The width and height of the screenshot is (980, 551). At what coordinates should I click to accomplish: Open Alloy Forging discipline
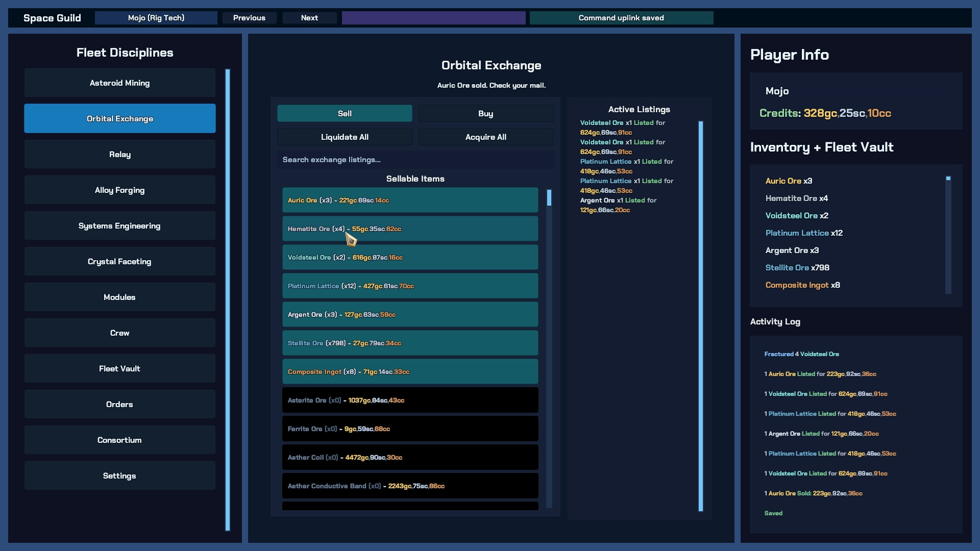coord(119,189)
